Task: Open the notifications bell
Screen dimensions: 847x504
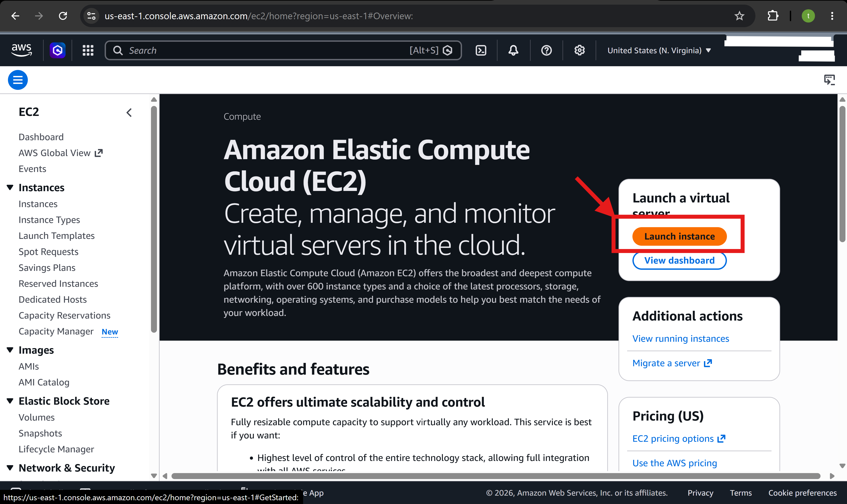Action: (x=513, y=50)
